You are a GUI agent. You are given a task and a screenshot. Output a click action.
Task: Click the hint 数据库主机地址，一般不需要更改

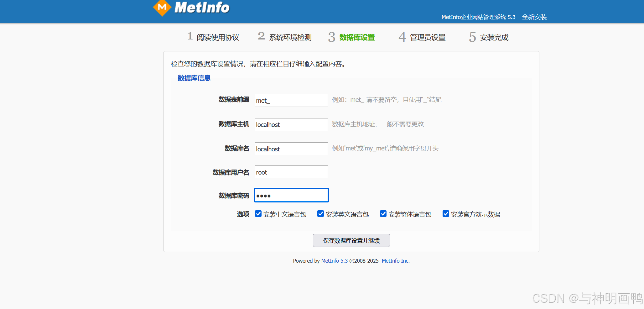coord(378,124)
